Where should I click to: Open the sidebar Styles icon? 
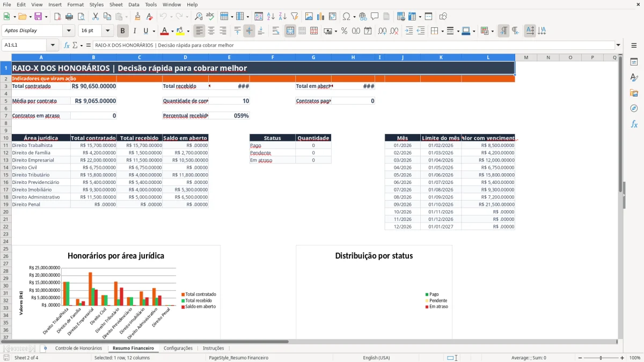point(634,77)
